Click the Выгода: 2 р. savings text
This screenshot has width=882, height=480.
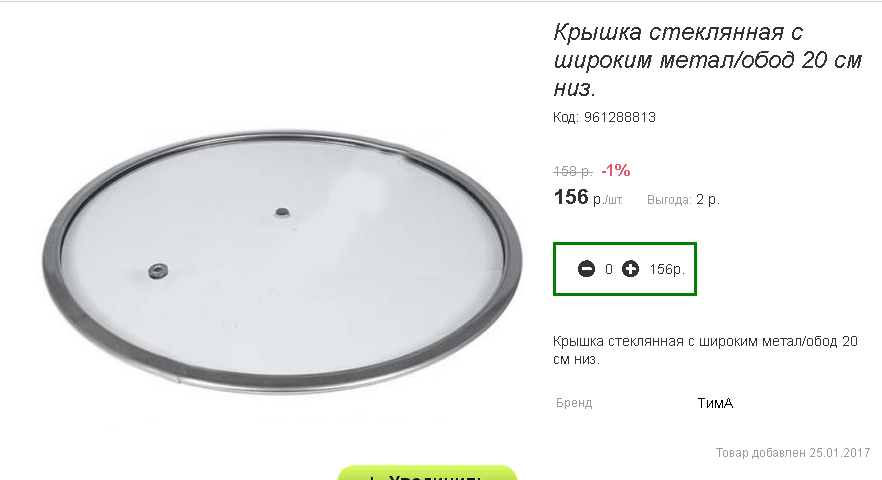point(683,199)
